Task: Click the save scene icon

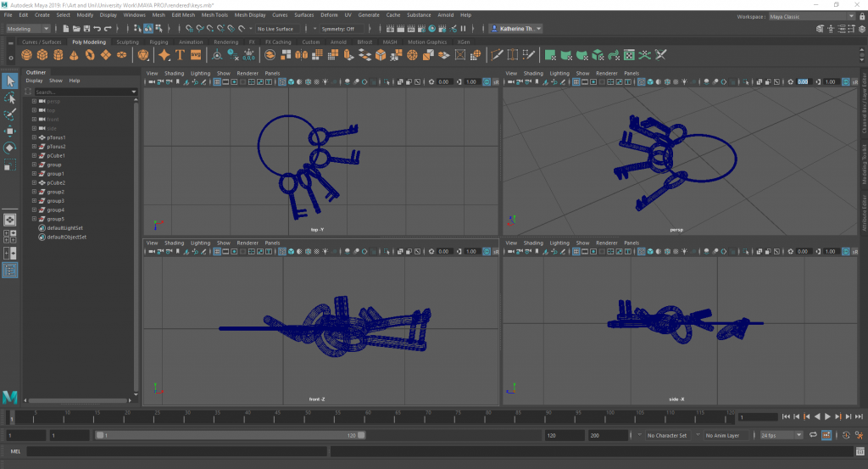Action: coord(86,29)
